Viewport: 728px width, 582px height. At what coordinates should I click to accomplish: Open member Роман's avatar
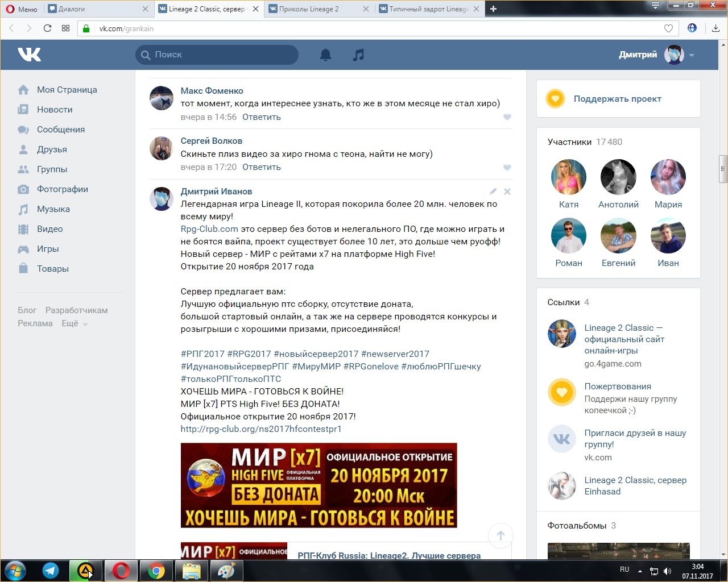[x=568, y=235]
